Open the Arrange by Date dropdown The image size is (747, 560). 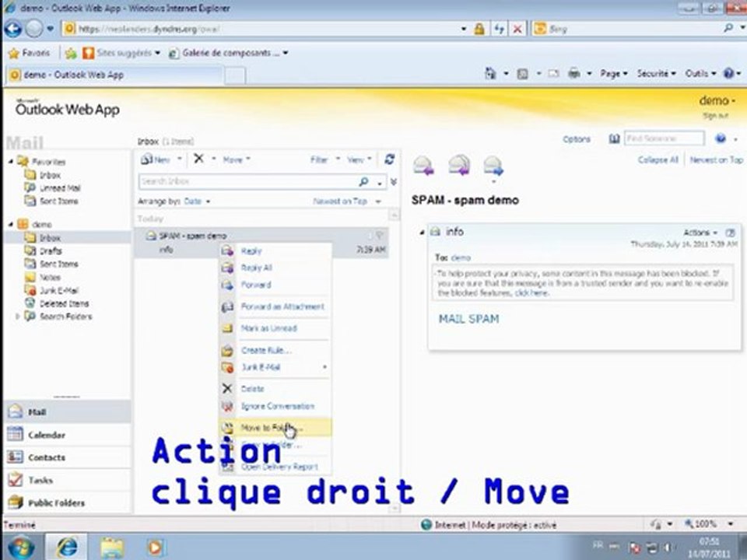point(197,201)
